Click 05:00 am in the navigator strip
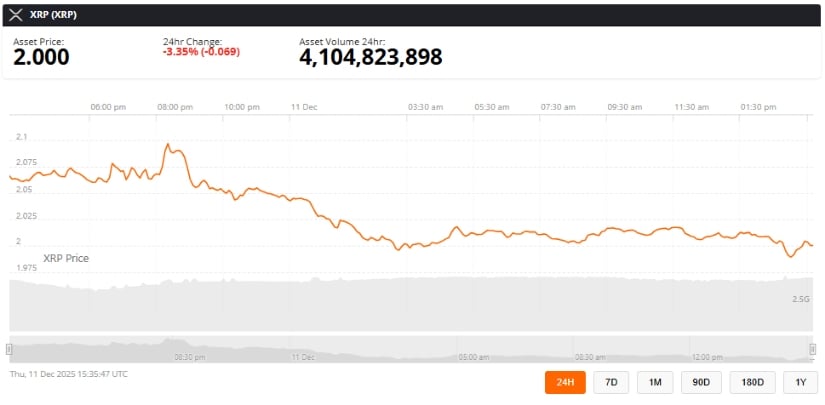This screenshot has width=825, height=405. coord(474,356)
